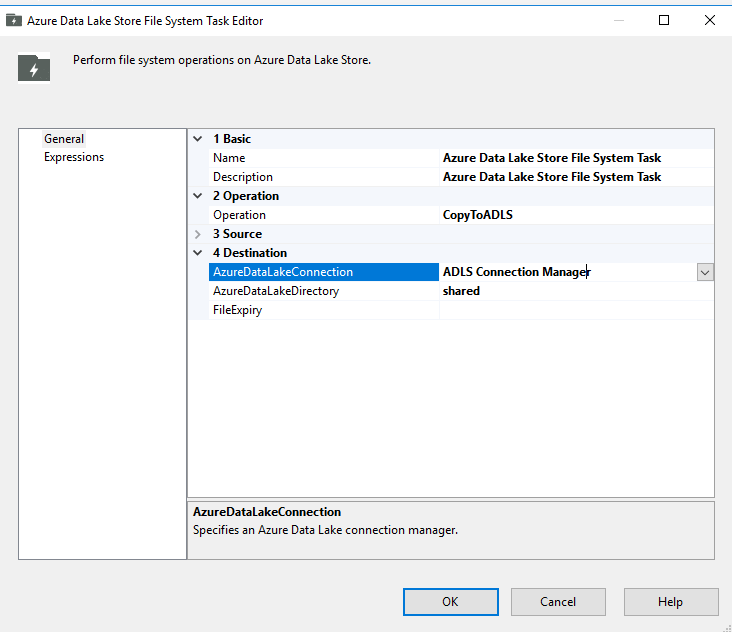Image resolution: width=732 pixels, height=632 pixels.
Task: Click the OK button
Action: (450, 602)
